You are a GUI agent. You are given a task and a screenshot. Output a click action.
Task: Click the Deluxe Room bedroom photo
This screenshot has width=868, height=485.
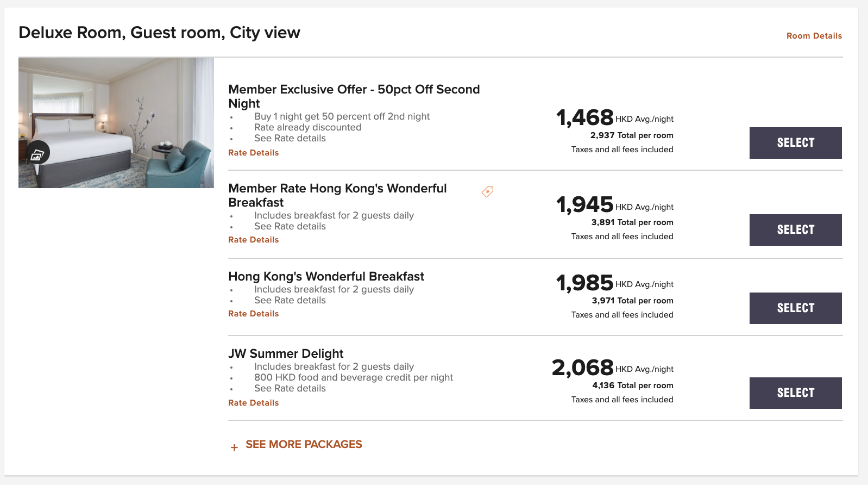tap(116, 123)
